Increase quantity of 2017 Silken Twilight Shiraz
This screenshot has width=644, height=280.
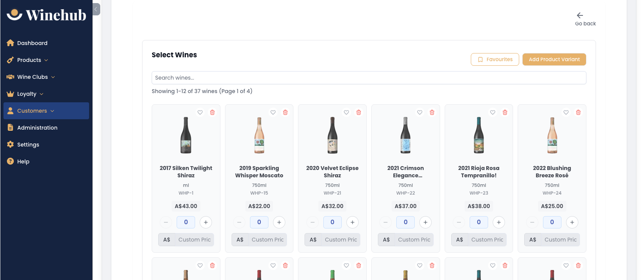click(206, 222)
